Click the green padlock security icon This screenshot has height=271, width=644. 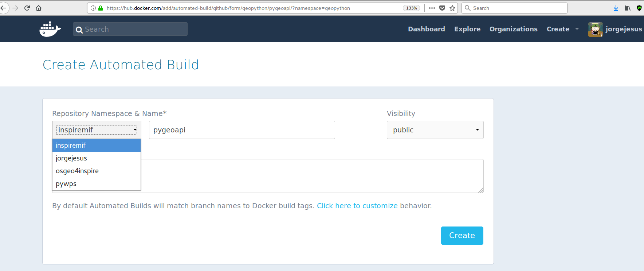101,8
